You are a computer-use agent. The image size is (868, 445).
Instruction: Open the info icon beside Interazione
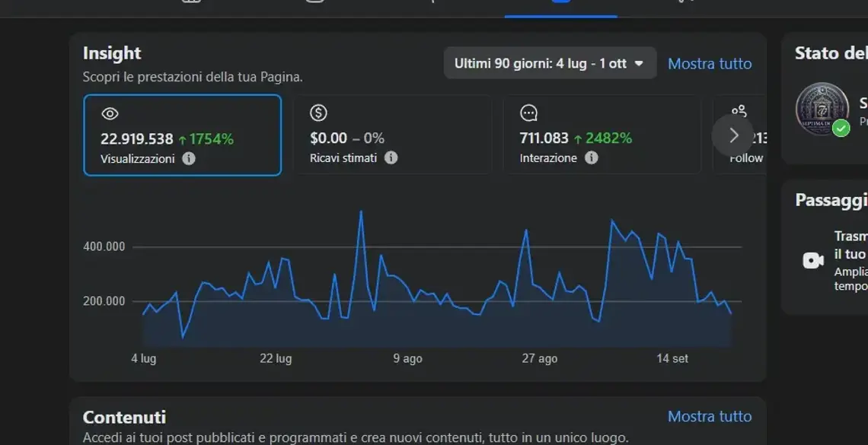tap(591, 158)
